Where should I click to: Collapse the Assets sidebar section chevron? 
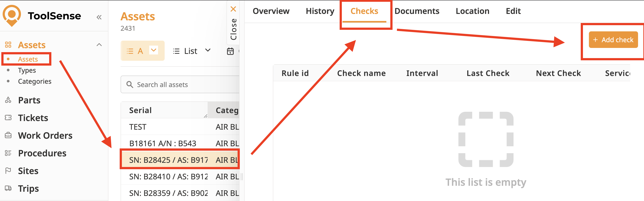point(99,45)
